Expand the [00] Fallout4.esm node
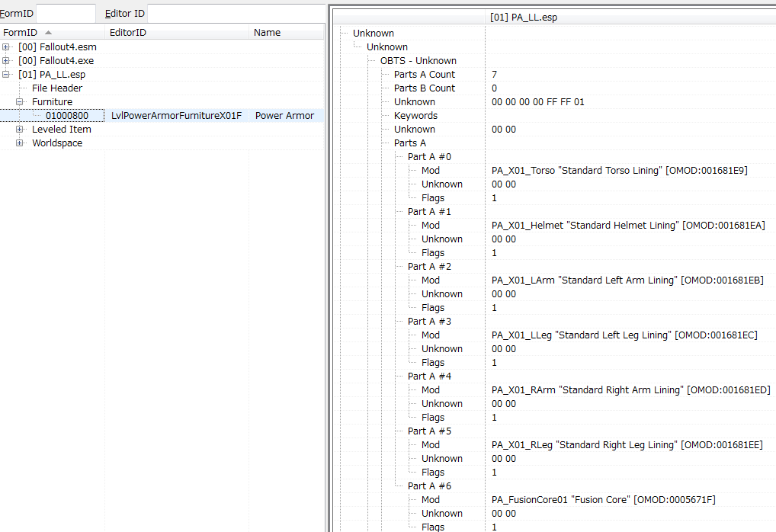 6,47
